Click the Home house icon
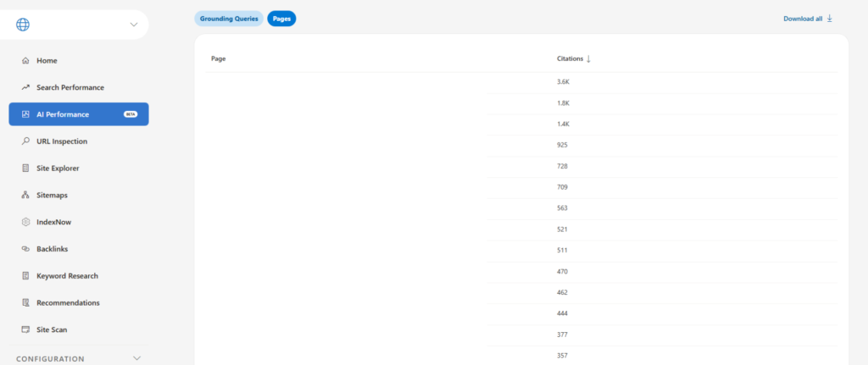868x365 pixels. (x=25, y=61)
